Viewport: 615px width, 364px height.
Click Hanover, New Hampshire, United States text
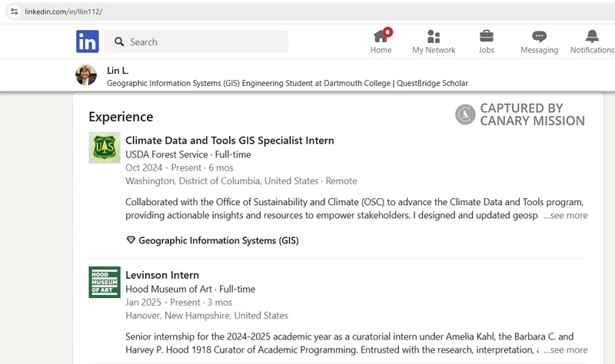tap(207, 316)
